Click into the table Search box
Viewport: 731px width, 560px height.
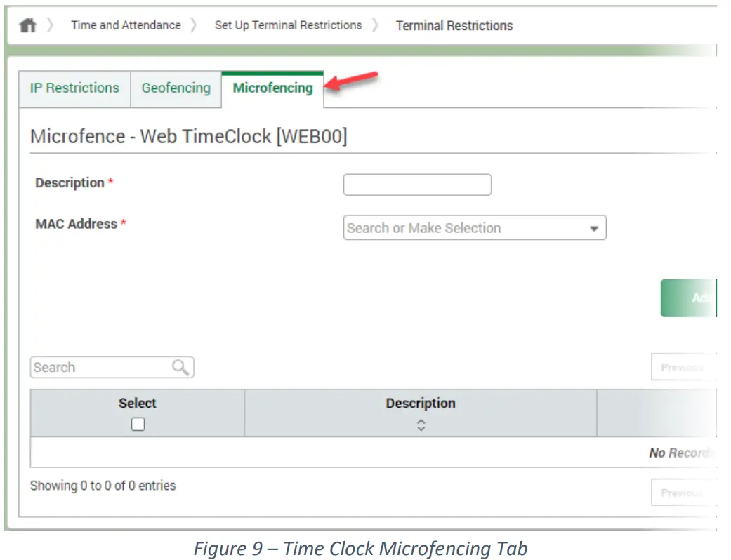point(112,367)
